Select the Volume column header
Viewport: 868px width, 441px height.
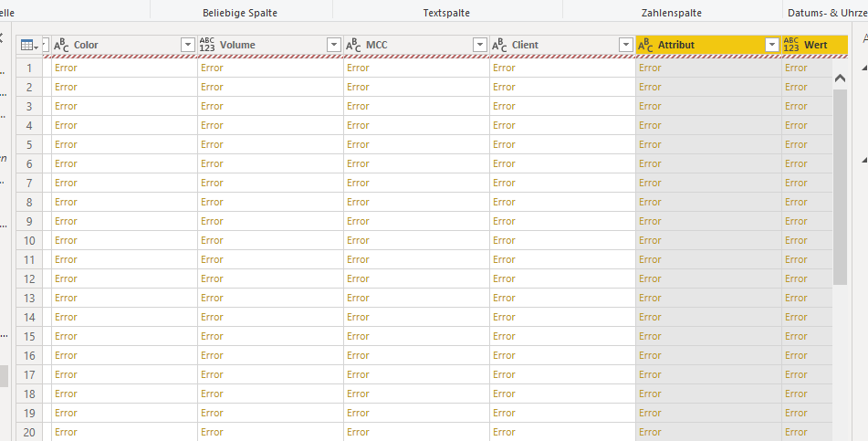click(x=271, y=45)
